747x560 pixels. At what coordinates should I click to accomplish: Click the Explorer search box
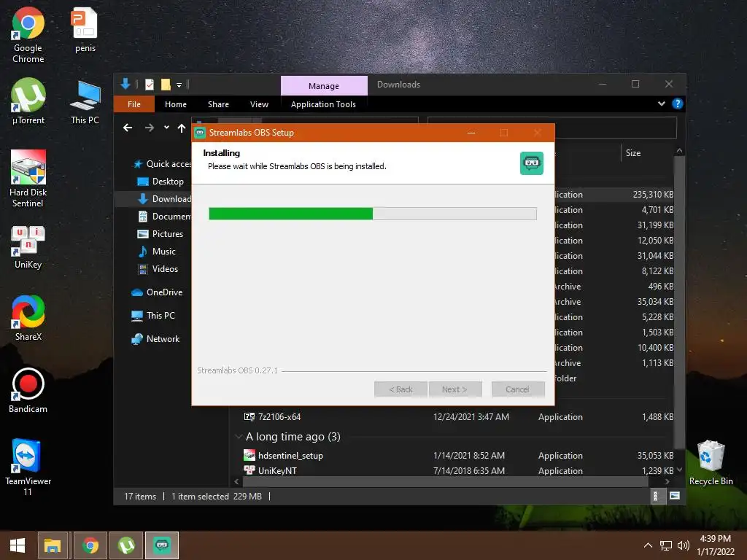(x=552, y=128)
